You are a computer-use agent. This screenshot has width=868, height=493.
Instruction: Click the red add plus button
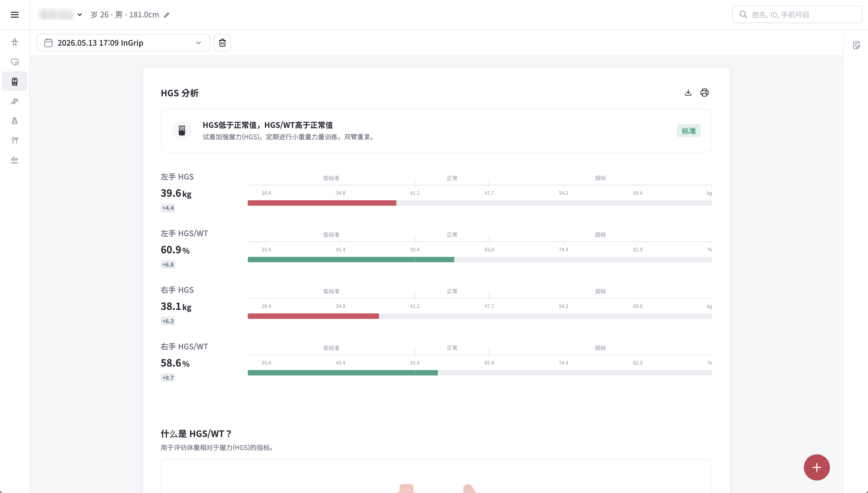point(817,467)
